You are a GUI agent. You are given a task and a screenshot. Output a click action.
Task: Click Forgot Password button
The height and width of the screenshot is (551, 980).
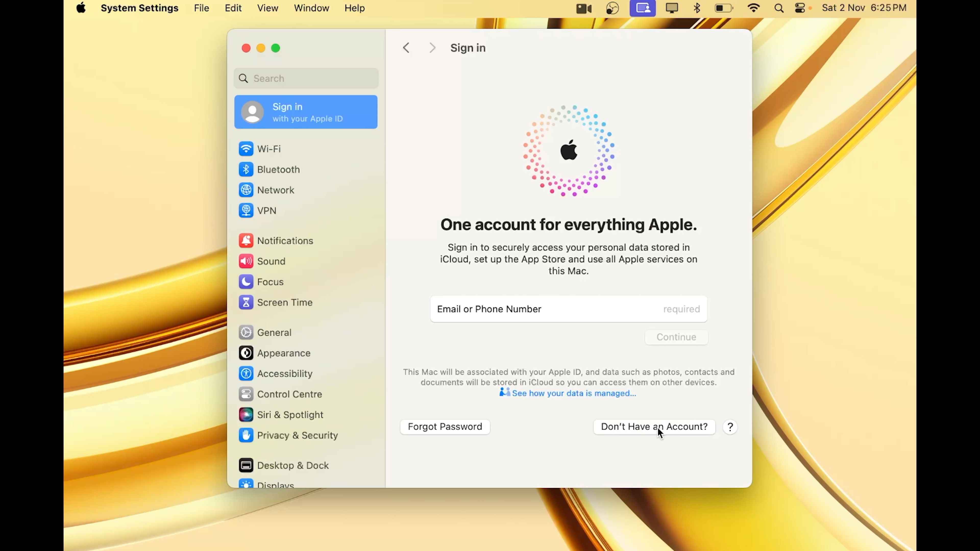[445, 427]
